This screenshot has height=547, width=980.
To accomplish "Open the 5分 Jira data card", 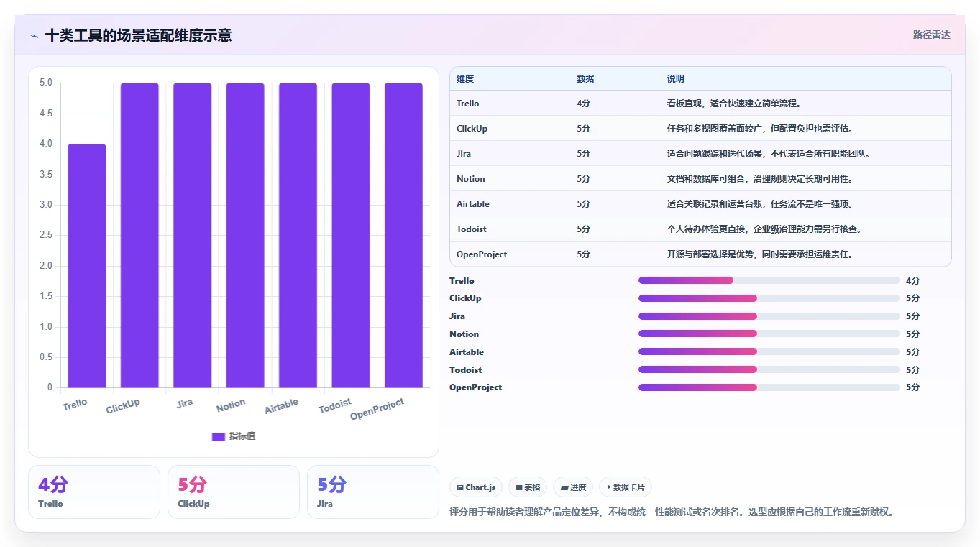I will point(373,492).
